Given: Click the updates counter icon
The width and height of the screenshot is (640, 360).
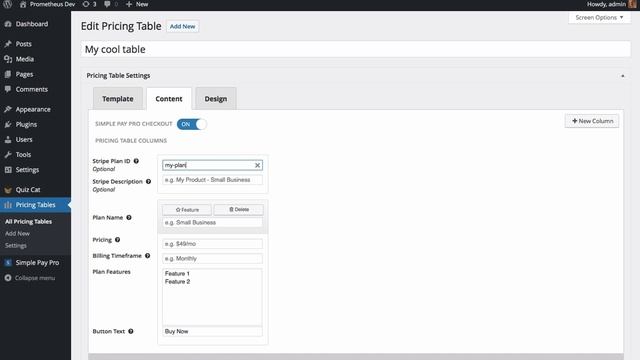Looking at the screenshot, I should pos(86,4).
